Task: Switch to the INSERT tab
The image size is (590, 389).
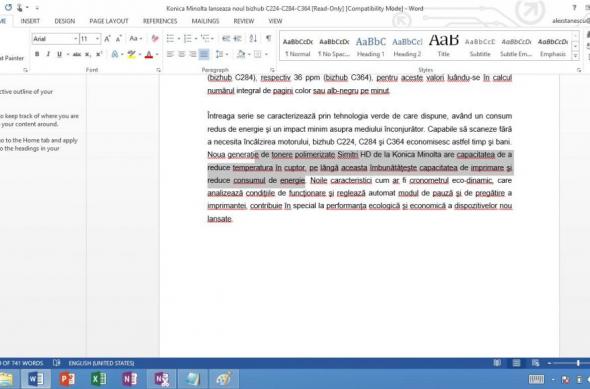Action: (x=30, y=21)
